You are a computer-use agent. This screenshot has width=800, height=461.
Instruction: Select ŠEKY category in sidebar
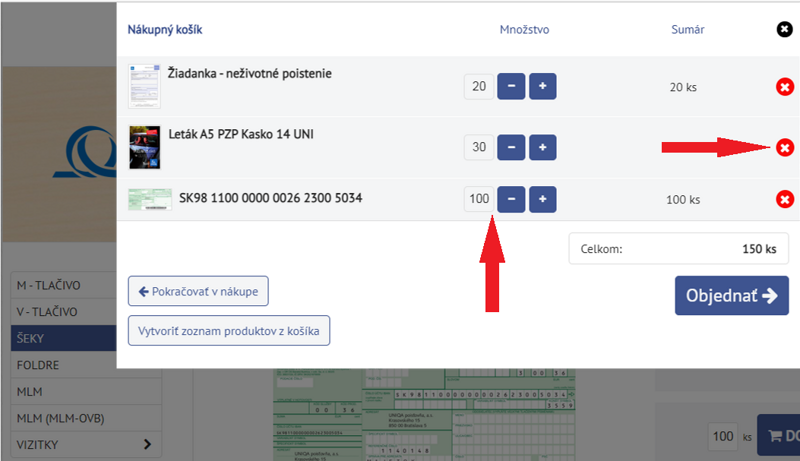[x=64, y=338]
